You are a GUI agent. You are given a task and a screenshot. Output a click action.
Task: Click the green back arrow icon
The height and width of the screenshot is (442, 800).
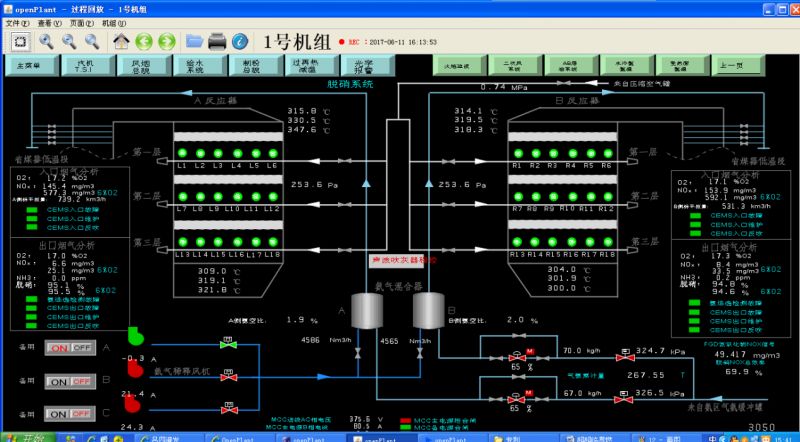(x=145, y=41)
